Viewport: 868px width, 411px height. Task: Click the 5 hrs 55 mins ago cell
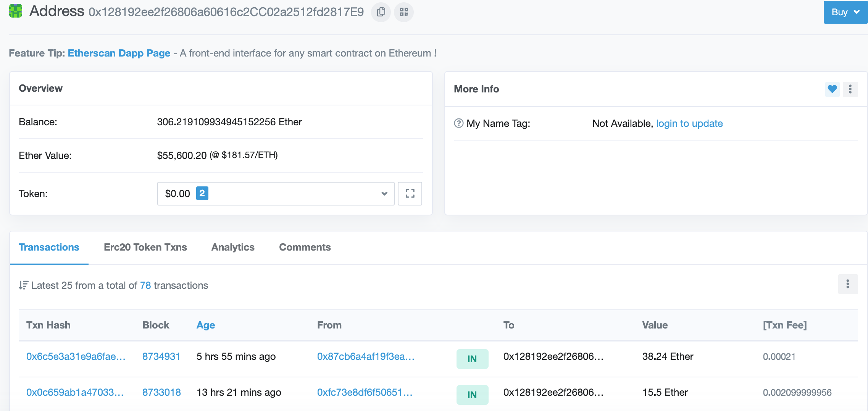pos(236,356)
